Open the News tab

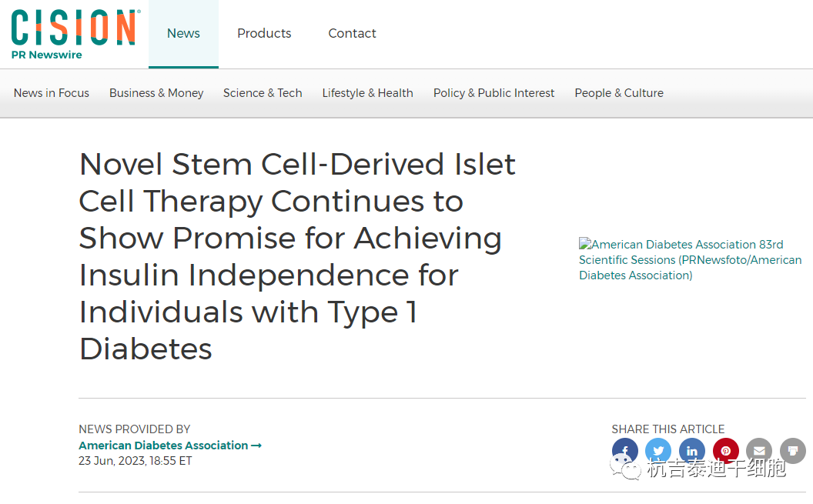183,34
